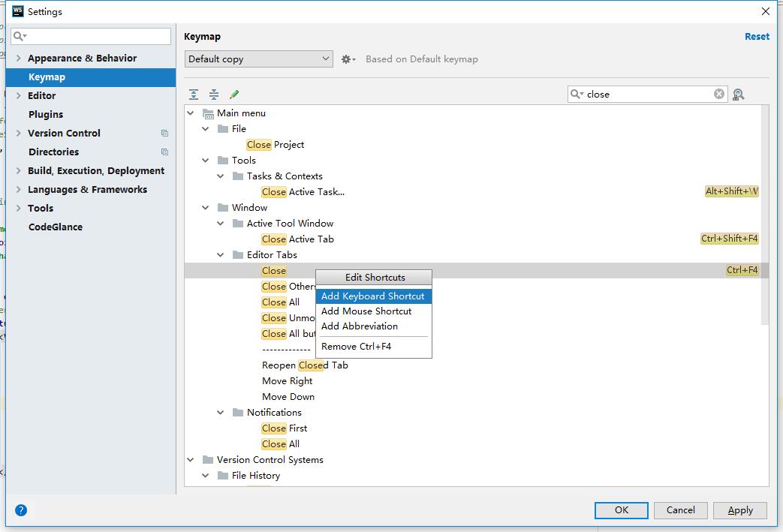
Task: Collapse the Tasks & Contexts tree node
Action: point(220,176)
